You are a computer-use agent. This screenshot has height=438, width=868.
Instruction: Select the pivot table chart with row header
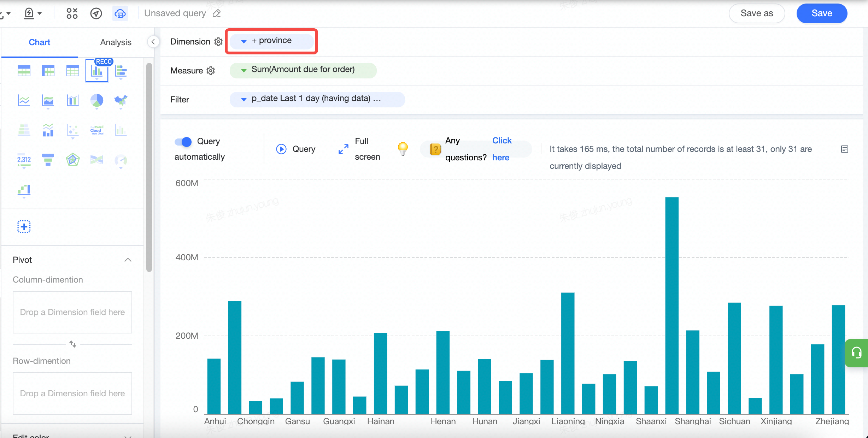point(48,71)
